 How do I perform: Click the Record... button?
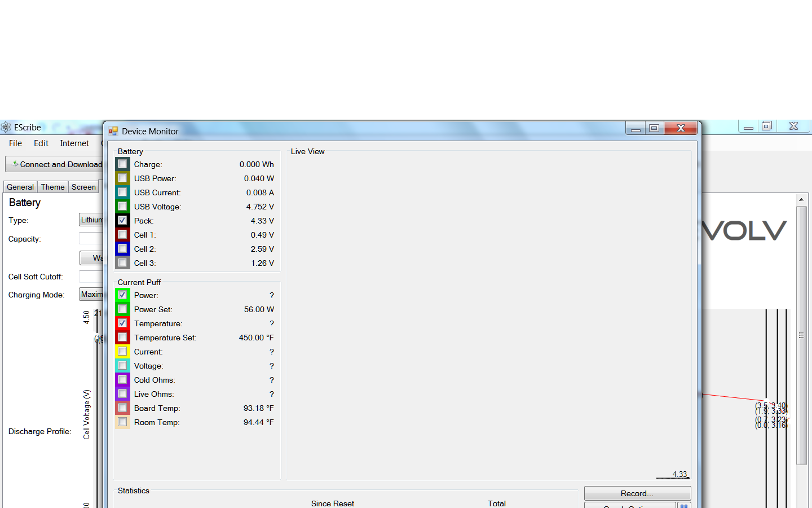click(x=637, y=493)
